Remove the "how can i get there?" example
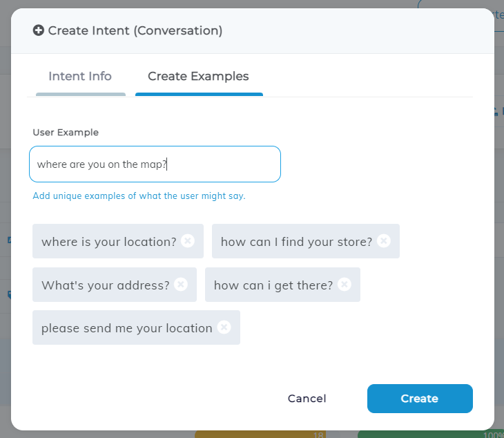 (x=345, y=284)
